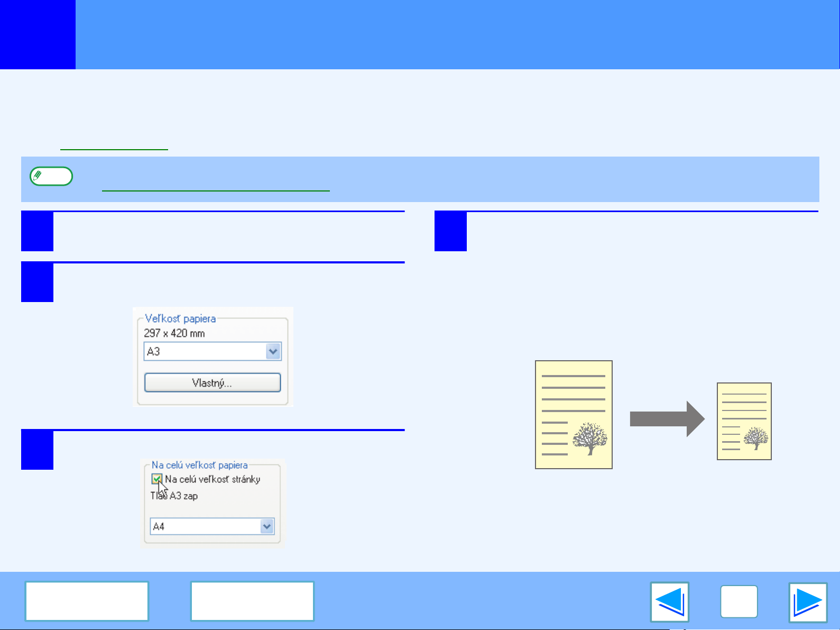The width and height of the screenshot is (840, 630).
Task: Click the small reduced page illustration
Action: pos(744,421)
